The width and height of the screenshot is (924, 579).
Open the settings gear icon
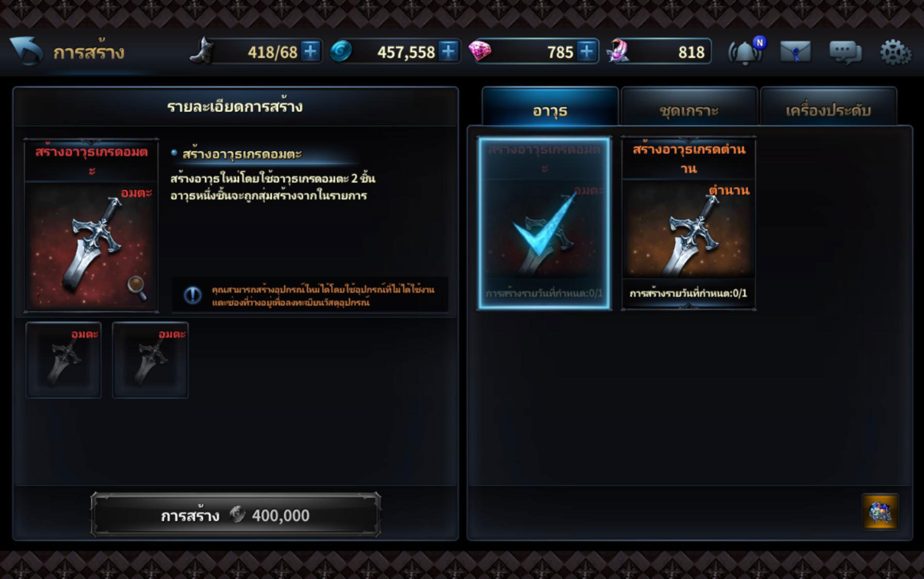(x=895, y=52)
